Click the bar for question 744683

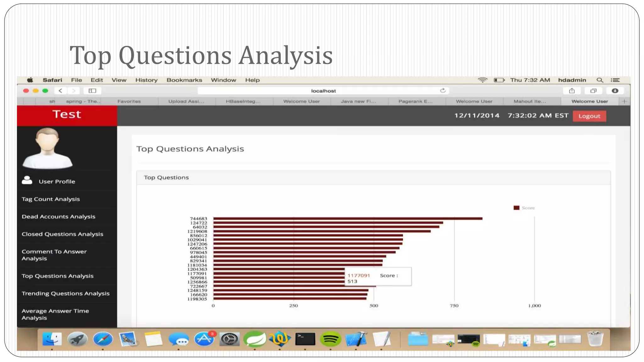pos(348,218)
